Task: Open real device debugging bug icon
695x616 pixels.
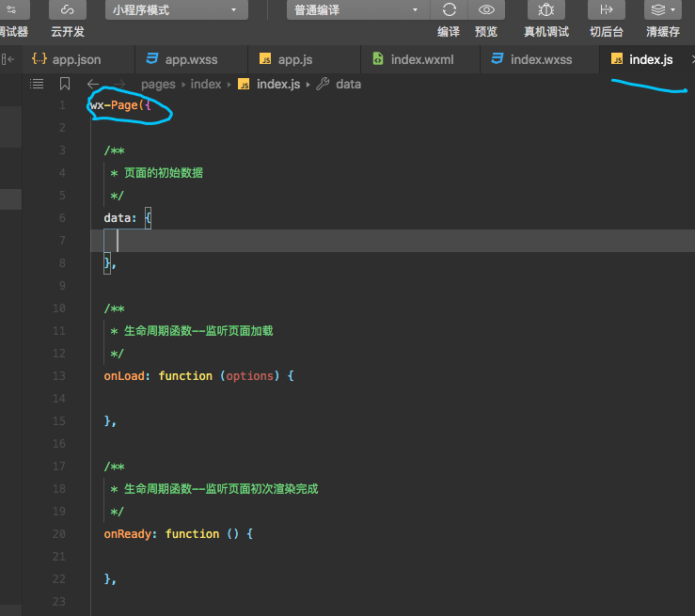Action: [x=546, y=9]
